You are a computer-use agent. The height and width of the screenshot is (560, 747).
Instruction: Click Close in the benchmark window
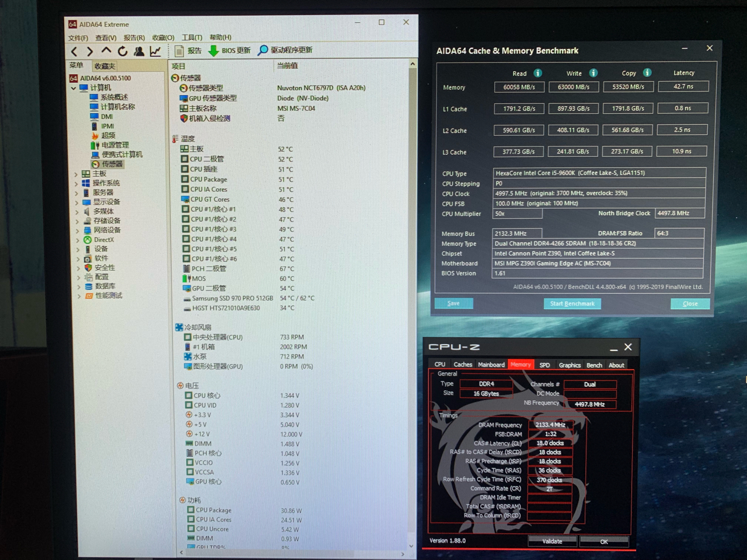point(690,303)
